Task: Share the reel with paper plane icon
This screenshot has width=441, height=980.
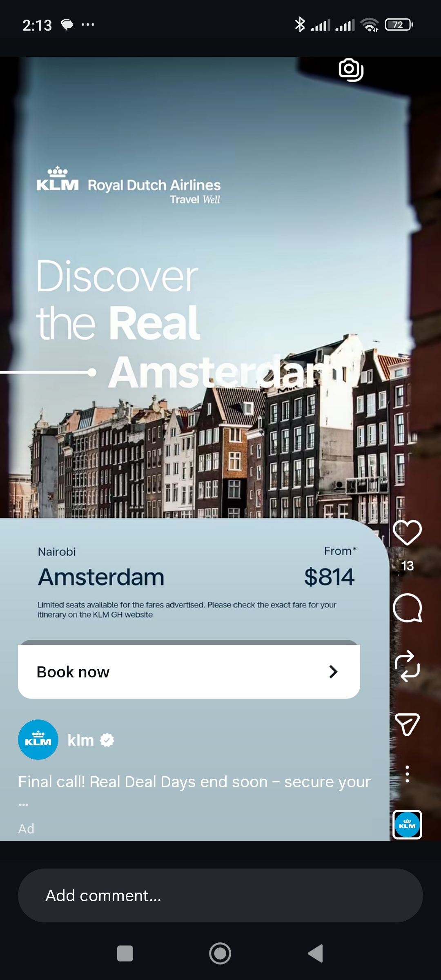Action: [407, 724]
